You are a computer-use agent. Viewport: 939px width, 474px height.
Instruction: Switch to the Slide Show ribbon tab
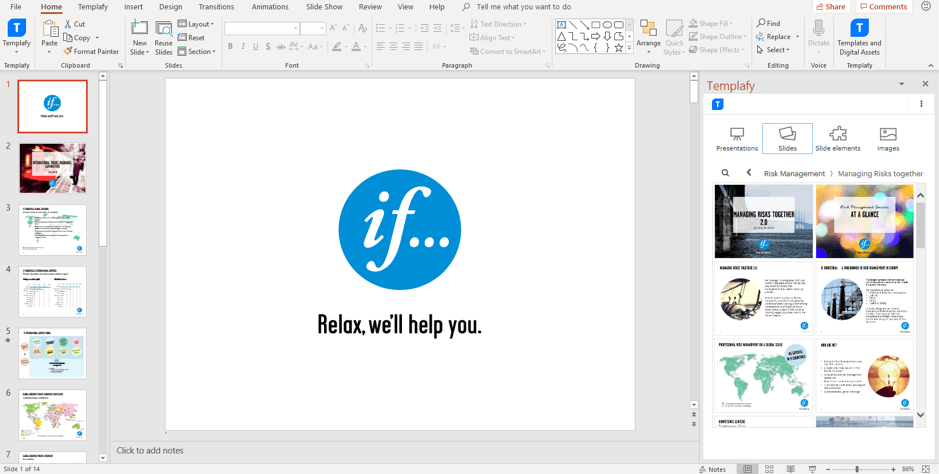pos(325,7)
